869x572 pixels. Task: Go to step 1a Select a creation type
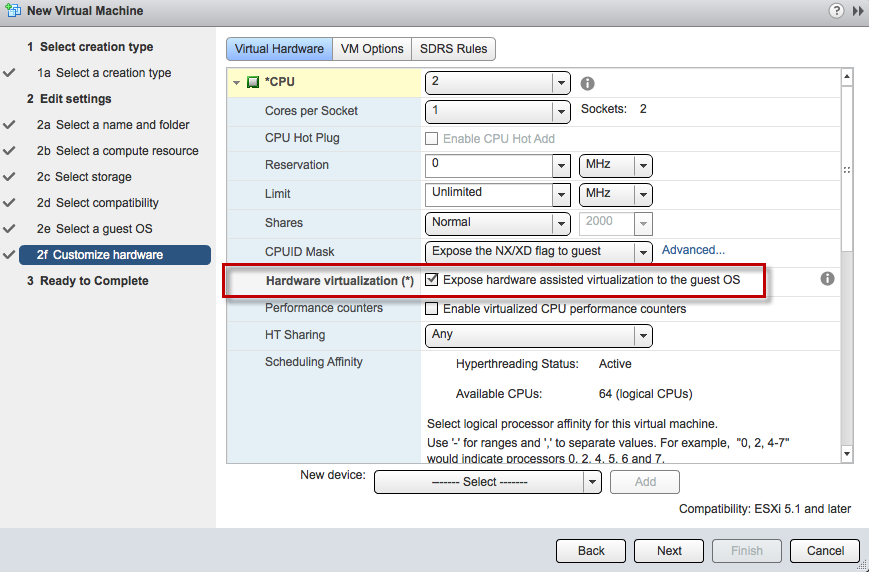click(104, 73)
